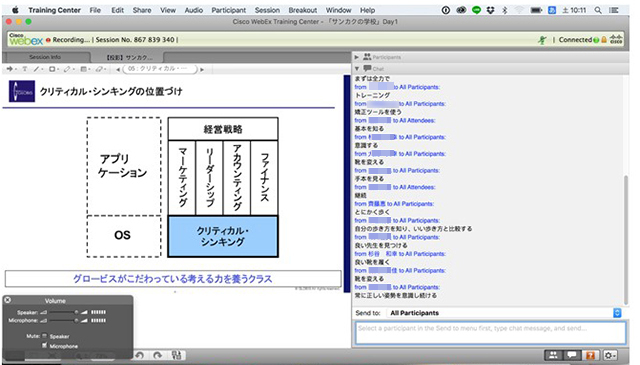Open the annotation color palette tool
This screenshot has width=640, height=365.
point(83,69)
